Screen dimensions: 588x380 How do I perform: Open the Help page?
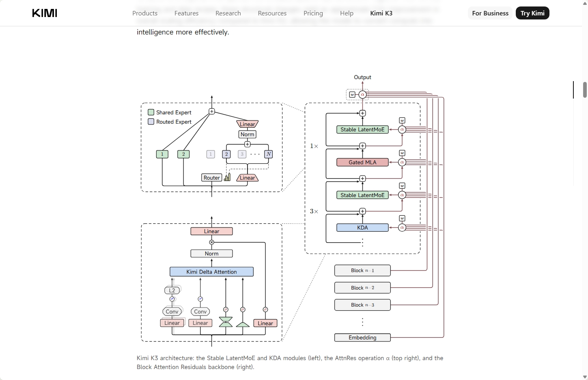[x=347, y=13]
